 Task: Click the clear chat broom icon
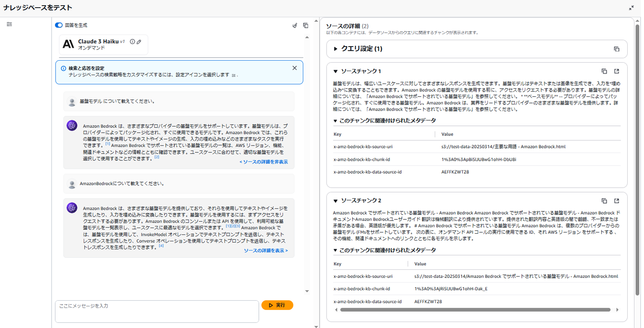tap(295, 25)
